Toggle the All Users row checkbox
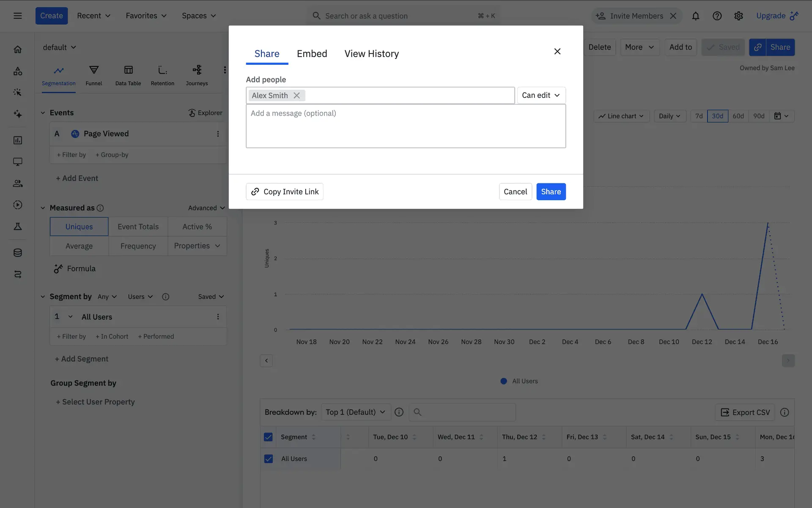Image resolution: width=812 pixels, height=508 pixels. [x=268, y=458]
